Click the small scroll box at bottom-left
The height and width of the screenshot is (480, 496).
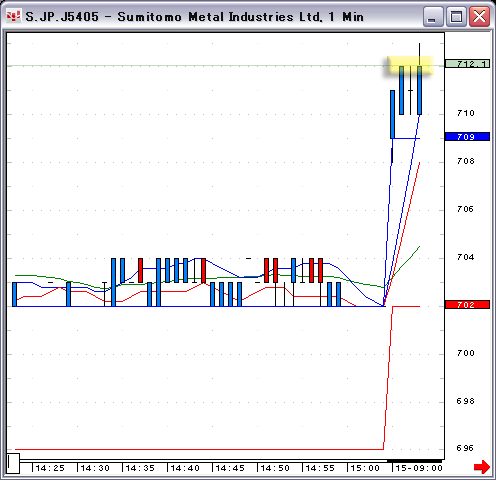pos(13,463)
